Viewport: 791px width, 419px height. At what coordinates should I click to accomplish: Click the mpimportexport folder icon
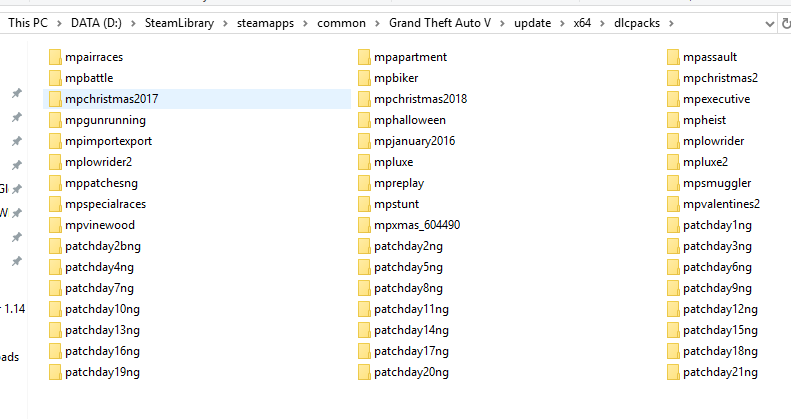tap(55, 141)
